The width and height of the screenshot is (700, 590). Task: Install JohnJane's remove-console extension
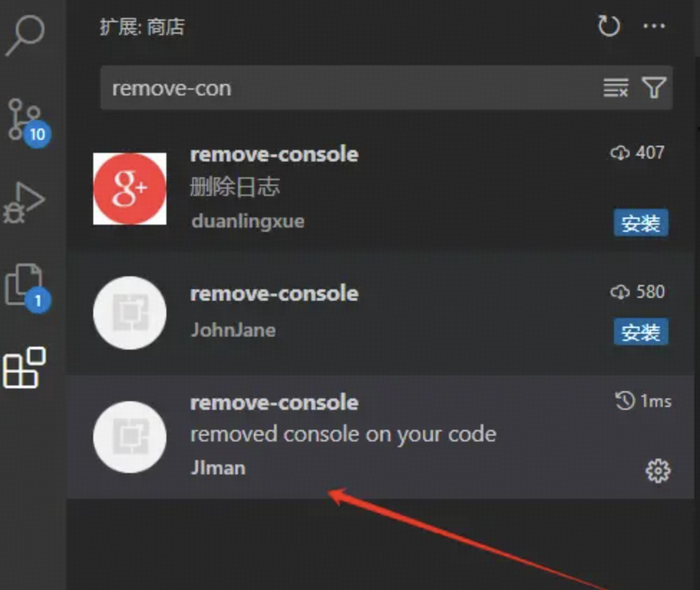(x=640, y=332)
